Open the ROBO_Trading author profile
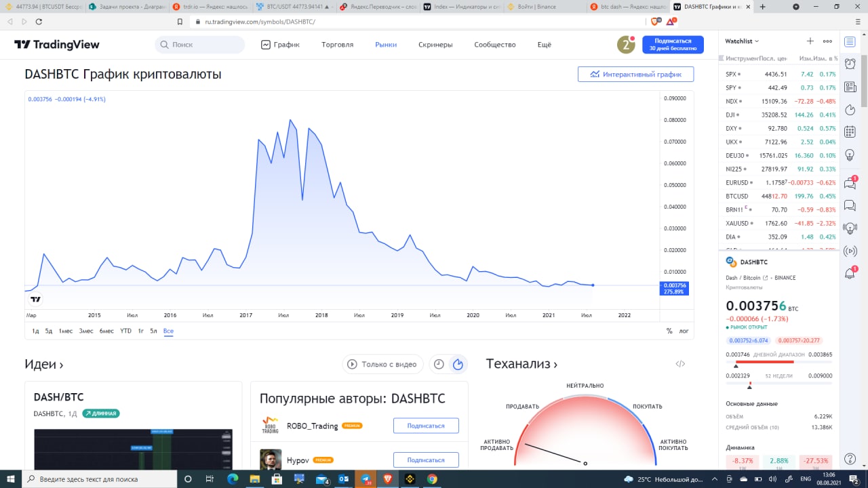868x488 pixels. (x=313, y=426)
